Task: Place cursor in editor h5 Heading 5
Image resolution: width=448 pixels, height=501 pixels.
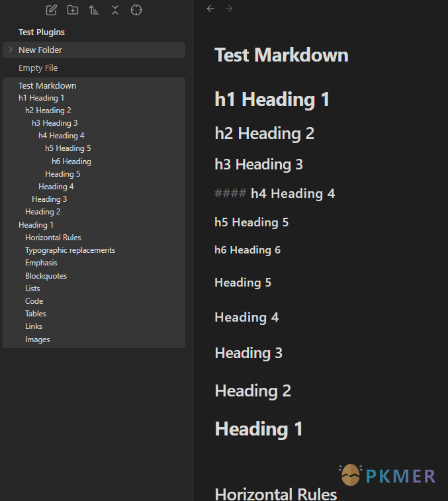Action: (x=251, y=222)
